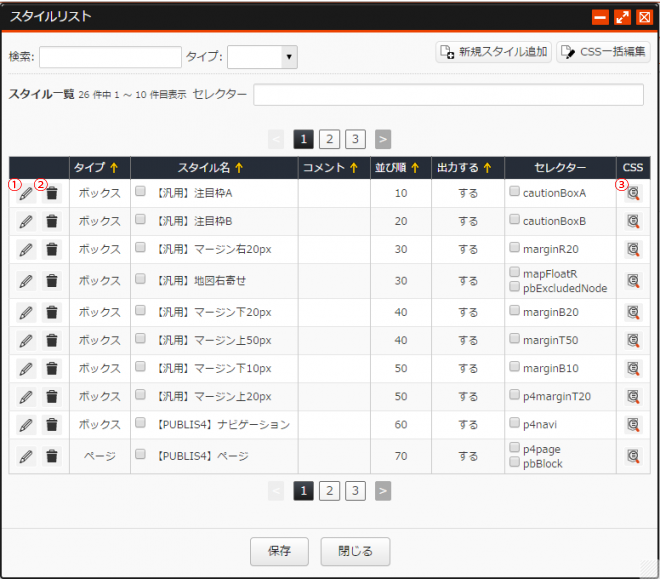Edit the 【PUBLIS4】ナビゲーション style
The height and width of the screenshot is (579, 660).
tap(26, 425)
